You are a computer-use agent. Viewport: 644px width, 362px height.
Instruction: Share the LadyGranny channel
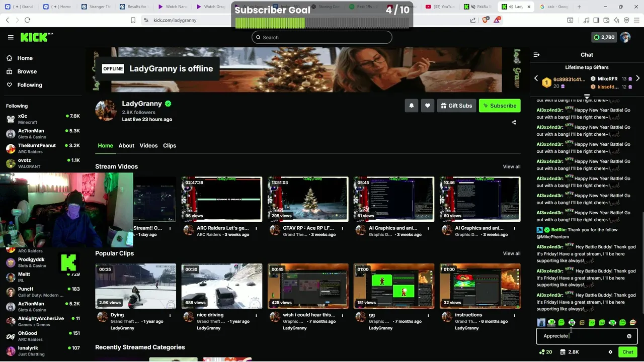[x=514, y=122]
